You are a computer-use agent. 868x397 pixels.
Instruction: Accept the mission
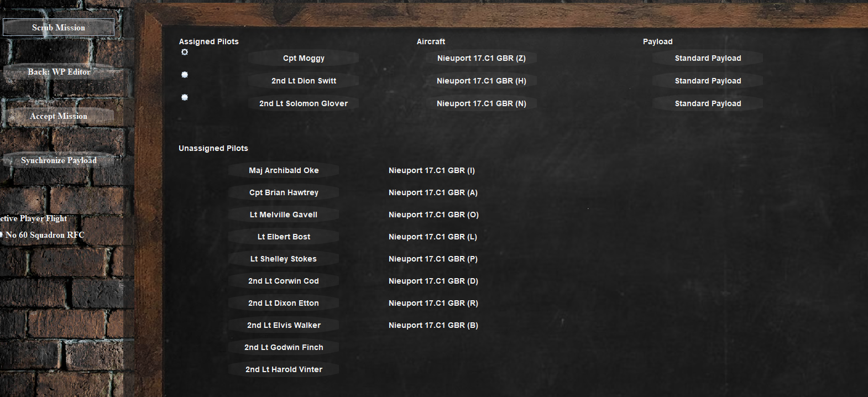coord(59,116)
